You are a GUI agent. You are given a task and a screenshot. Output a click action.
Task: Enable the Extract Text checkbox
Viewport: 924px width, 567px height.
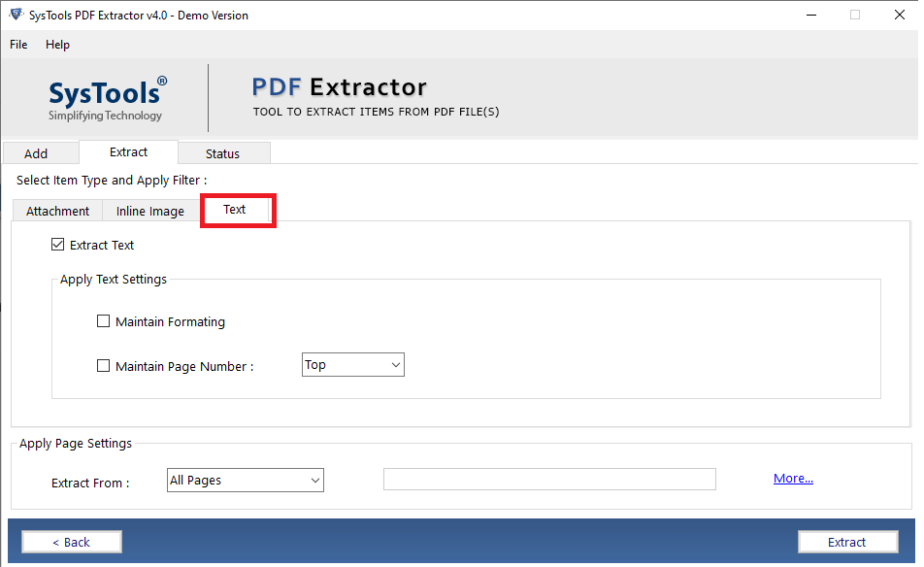58,245
